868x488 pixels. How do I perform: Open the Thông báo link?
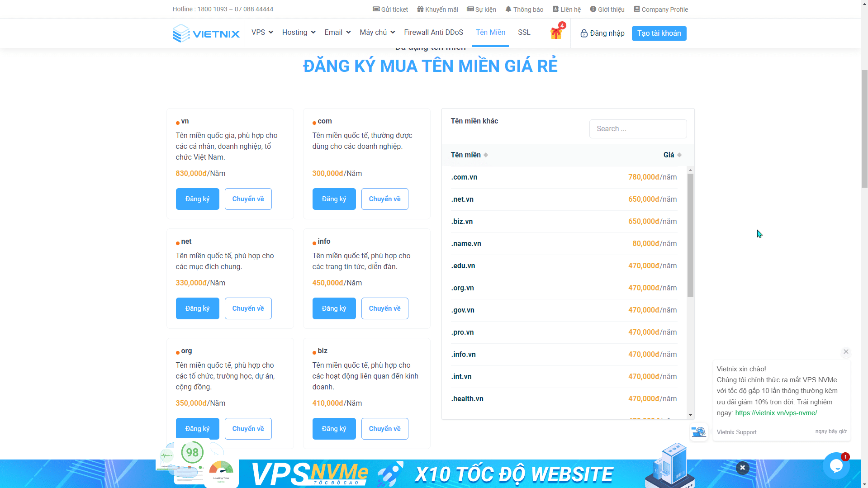(524, 9)
